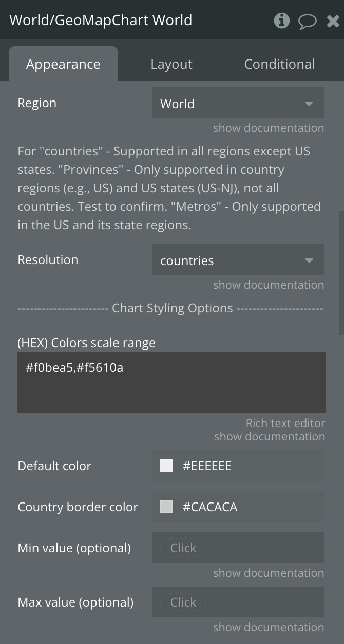The width and height of the screenshot is (344, 644).
Task: Show documentation for Colors scale range
Action: point(270,436)
